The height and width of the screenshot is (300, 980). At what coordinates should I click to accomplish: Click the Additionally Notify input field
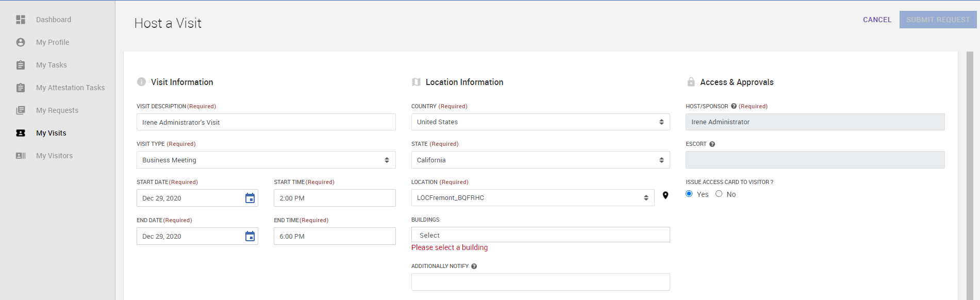point(540,282)
